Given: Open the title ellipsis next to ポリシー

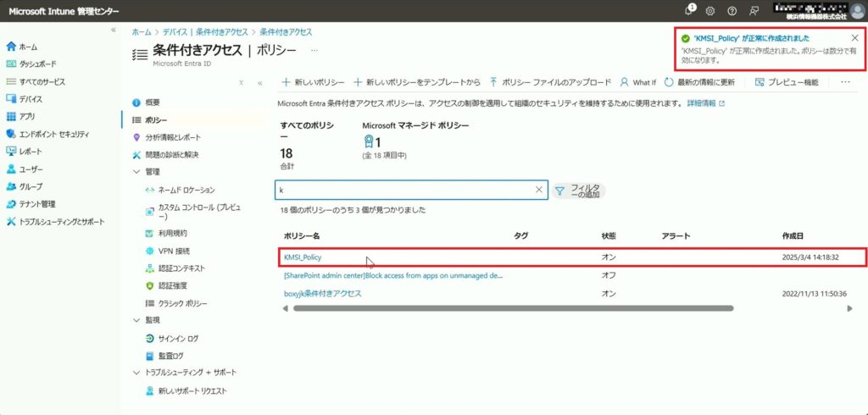Looking at the screenshot, I should [314, 50].
